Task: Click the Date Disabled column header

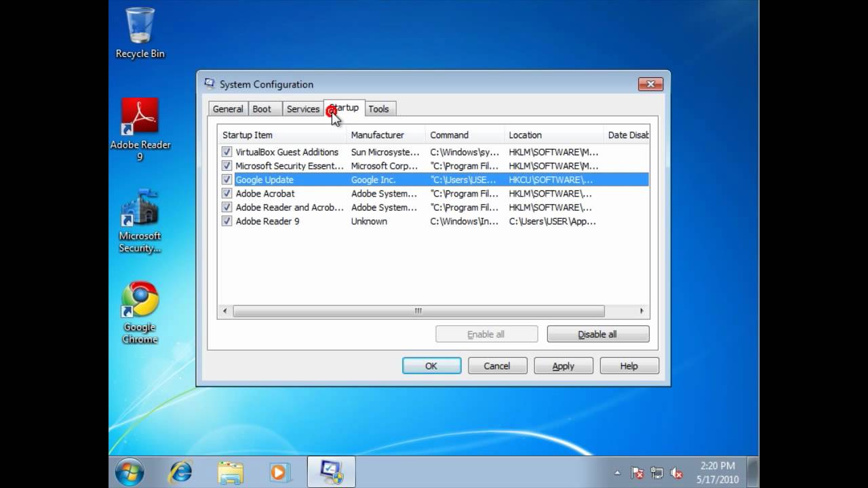Action: (627, 135)
